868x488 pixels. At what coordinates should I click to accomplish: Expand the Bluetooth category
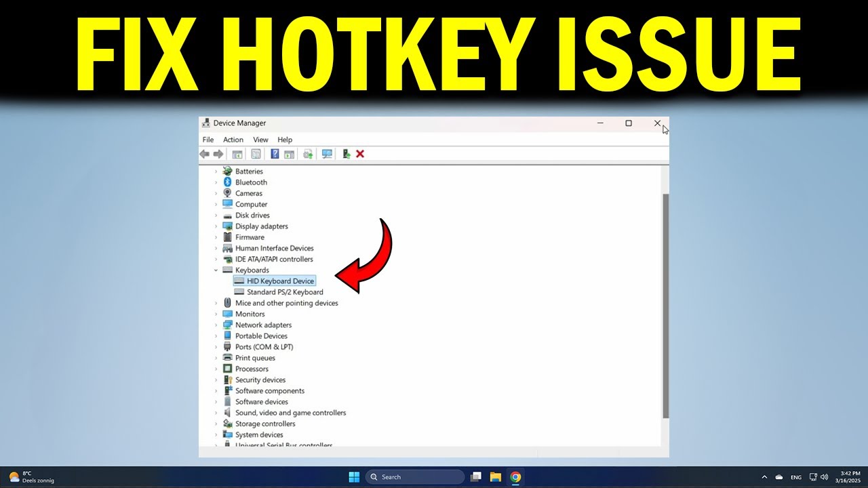point(216,182)
